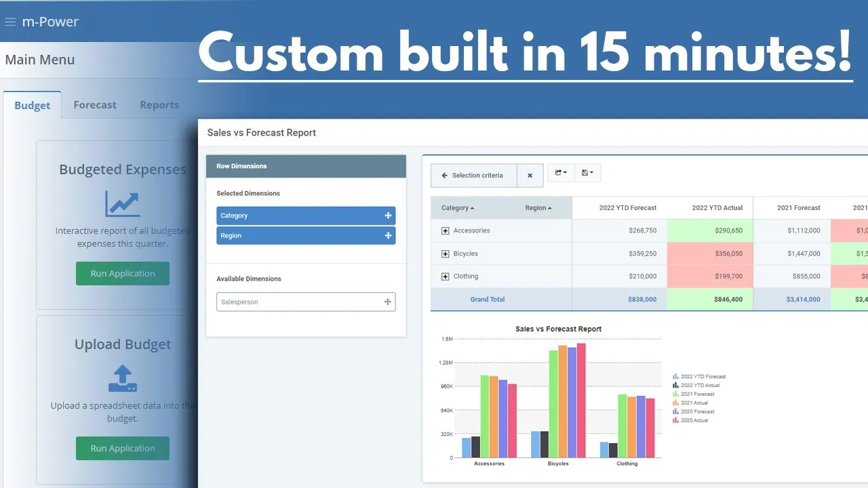
Task: Click the Budgeted Expenses chart icon
Action: [122, 204]
